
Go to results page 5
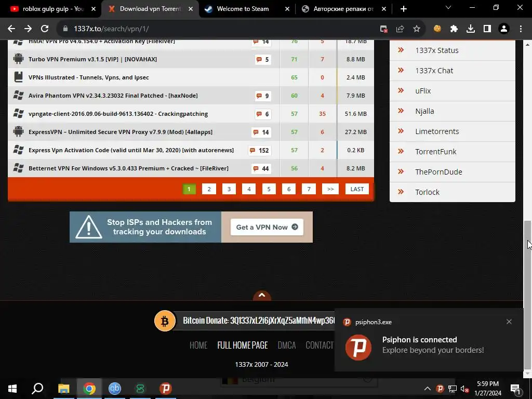(269, 189)
